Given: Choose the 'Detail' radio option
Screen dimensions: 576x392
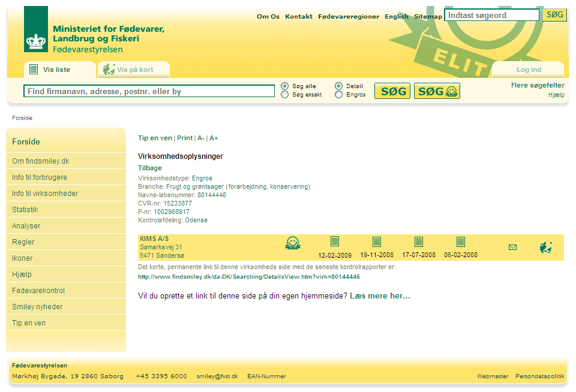Looking at the screenshot, I should [x=338, y=86].
